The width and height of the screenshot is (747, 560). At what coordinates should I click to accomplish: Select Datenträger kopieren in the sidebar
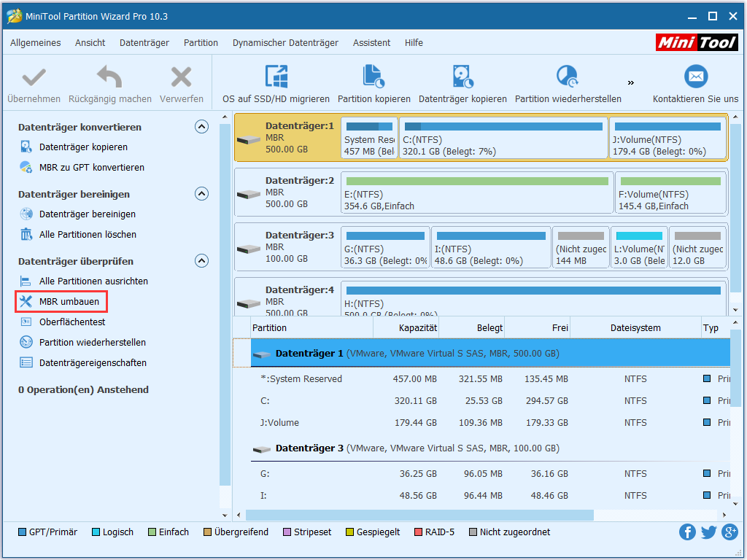(x=83, y=147)
